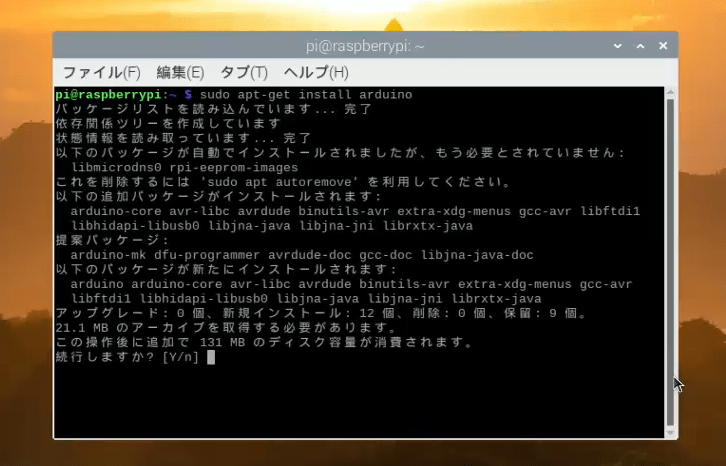Click the line '21.1 MB のアーカイブを取得'
Screen dimensions: 726x466
pyautogui.click(x=226, y=328)
